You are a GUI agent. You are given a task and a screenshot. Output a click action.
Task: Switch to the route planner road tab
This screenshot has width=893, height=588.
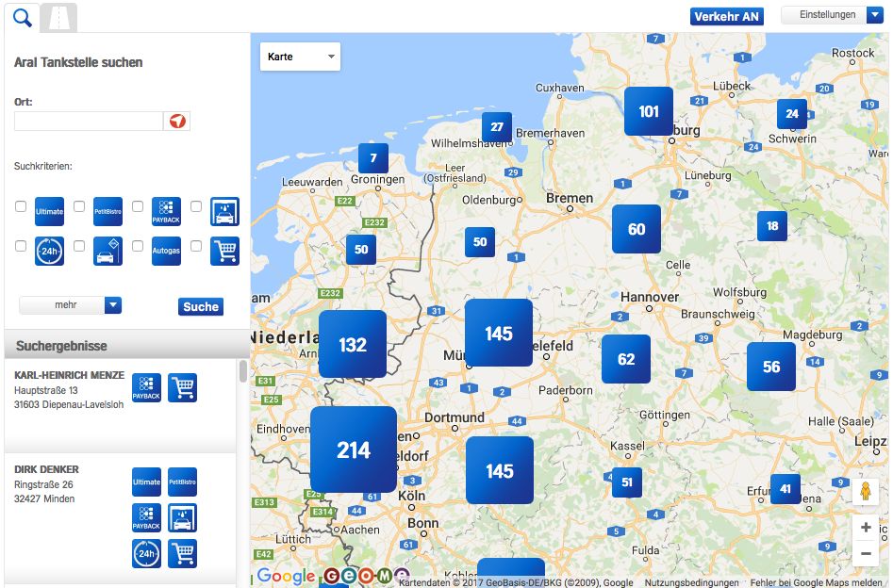click(59, 18)
